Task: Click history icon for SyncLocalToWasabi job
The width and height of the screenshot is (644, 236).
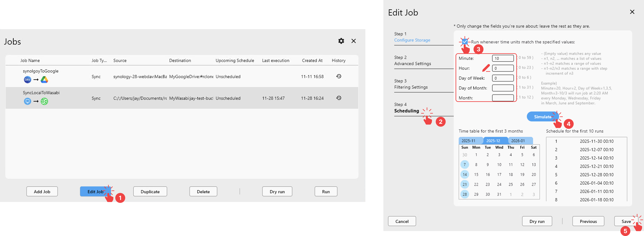Action: (x=339, y=98)
